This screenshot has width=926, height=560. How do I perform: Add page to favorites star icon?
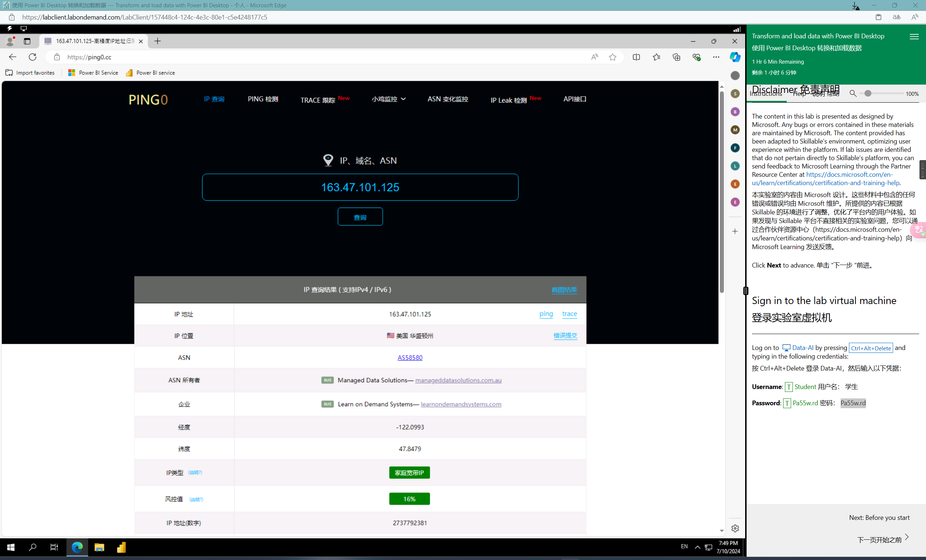point(613,57)
